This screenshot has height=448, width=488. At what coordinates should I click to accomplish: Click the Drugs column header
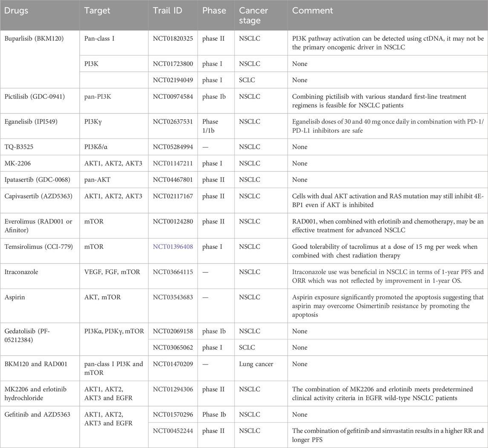click(17, 10)
